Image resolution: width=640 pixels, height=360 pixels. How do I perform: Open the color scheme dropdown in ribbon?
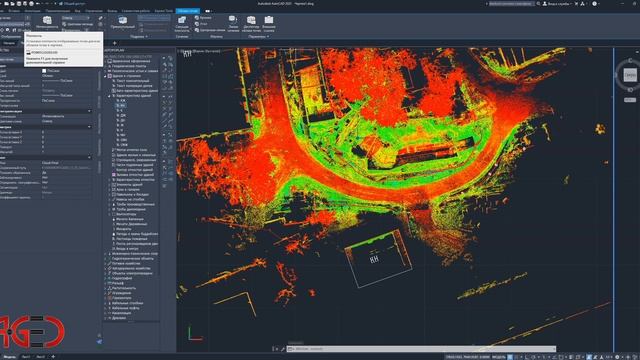click(x=76, y=18)
